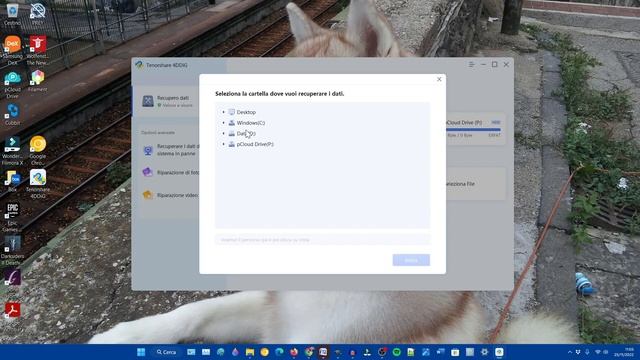Click the folder path input field
This screenshot has height=360, width=640.
point(322,240)
